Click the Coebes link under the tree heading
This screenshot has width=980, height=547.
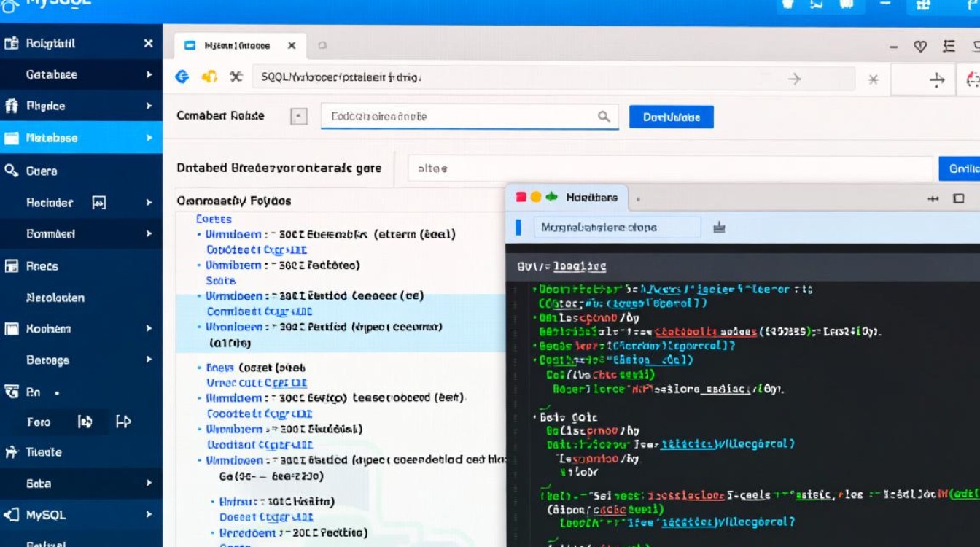pyautogui.click(x=214, y=219)
